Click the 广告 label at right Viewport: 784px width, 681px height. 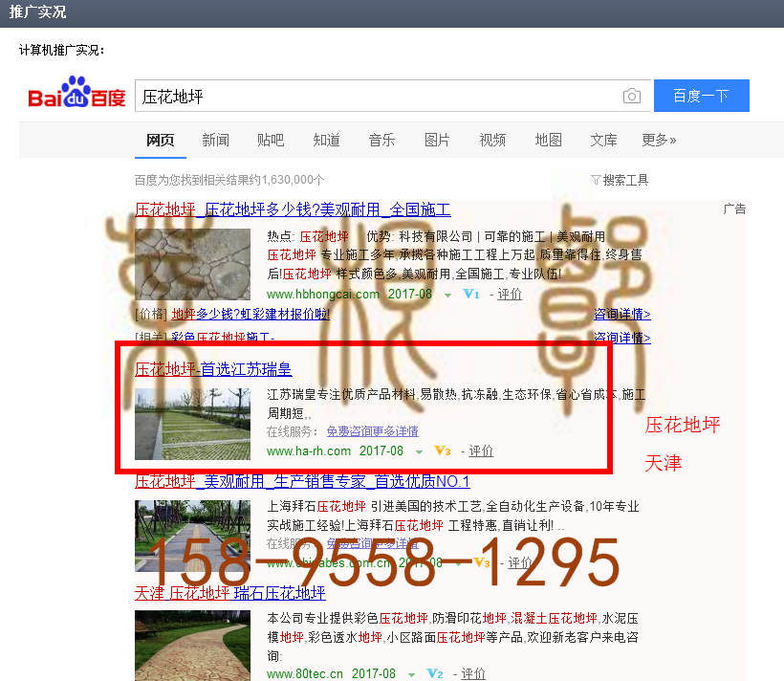point(734,209)
